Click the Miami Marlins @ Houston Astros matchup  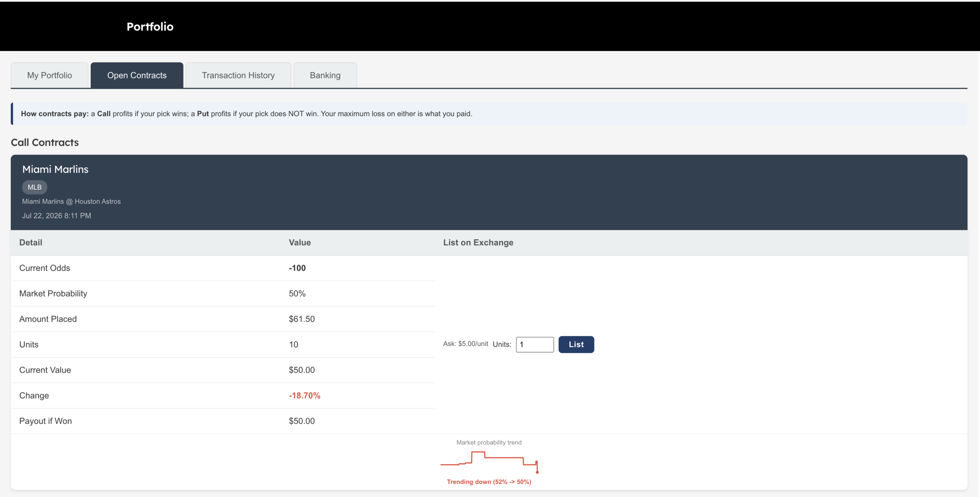pos(71,201)
